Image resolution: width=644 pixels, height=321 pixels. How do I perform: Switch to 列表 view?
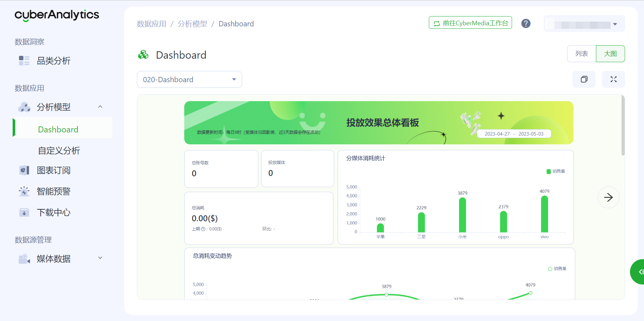[582, 54]
